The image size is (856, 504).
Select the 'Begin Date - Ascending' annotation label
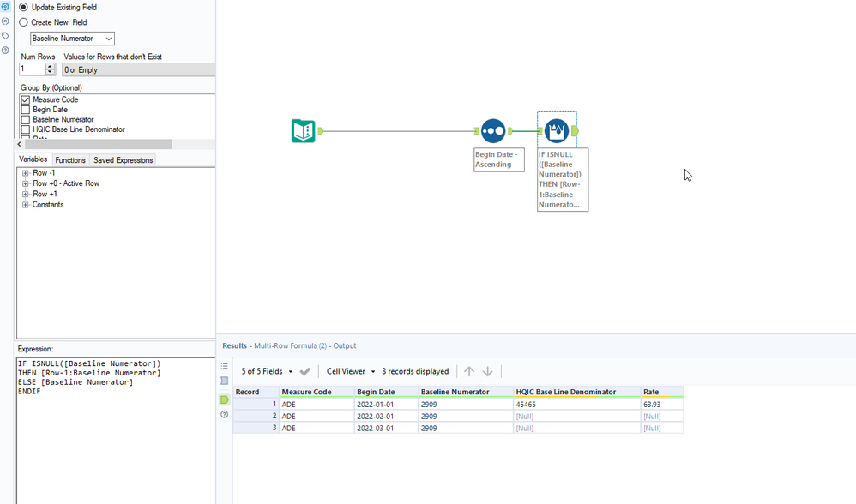click(x=499, y=159)
